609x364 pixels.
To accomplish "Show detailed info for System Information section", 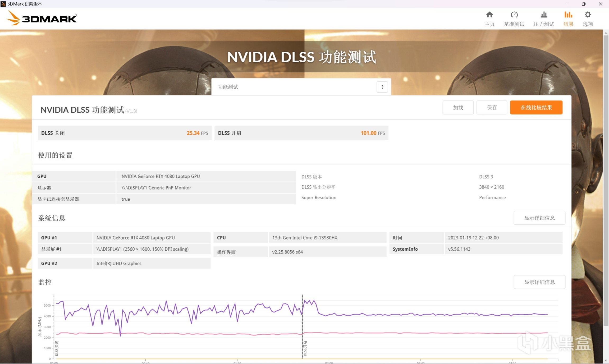I will [539, 218].
